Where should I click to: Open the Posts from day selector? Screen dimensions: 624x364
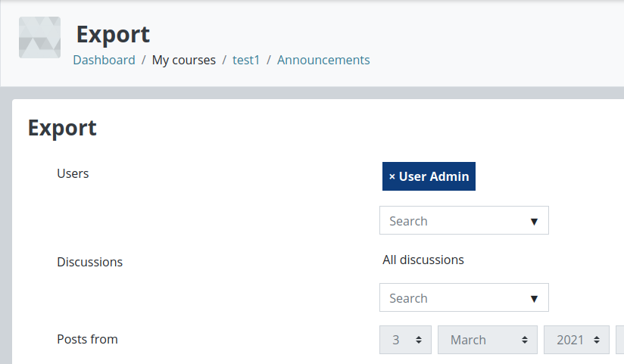(x=405, y=340)
